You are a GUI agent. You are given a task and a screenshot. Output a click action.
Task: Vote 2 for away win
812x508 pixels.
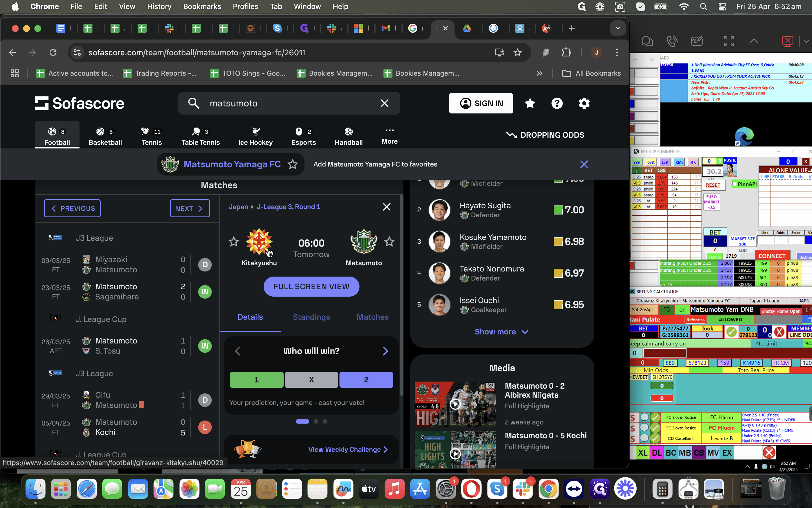click(x=366, y=380)
